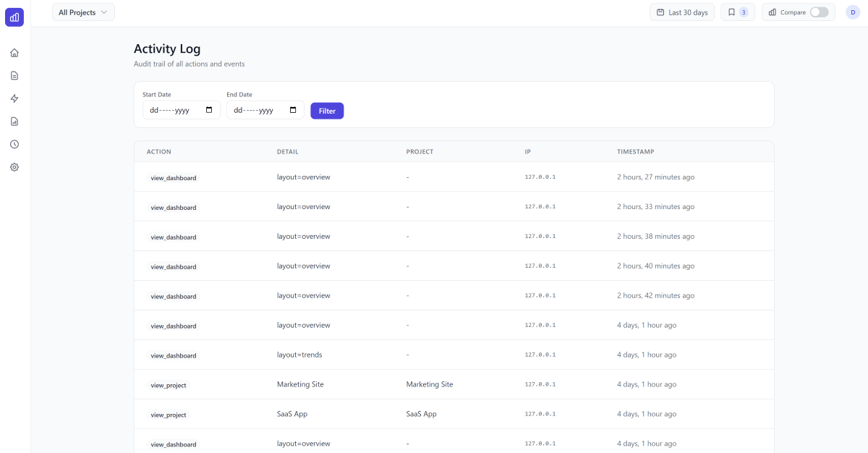
Task: Expand the All Projects dropdown
Action: coord(83,12)
